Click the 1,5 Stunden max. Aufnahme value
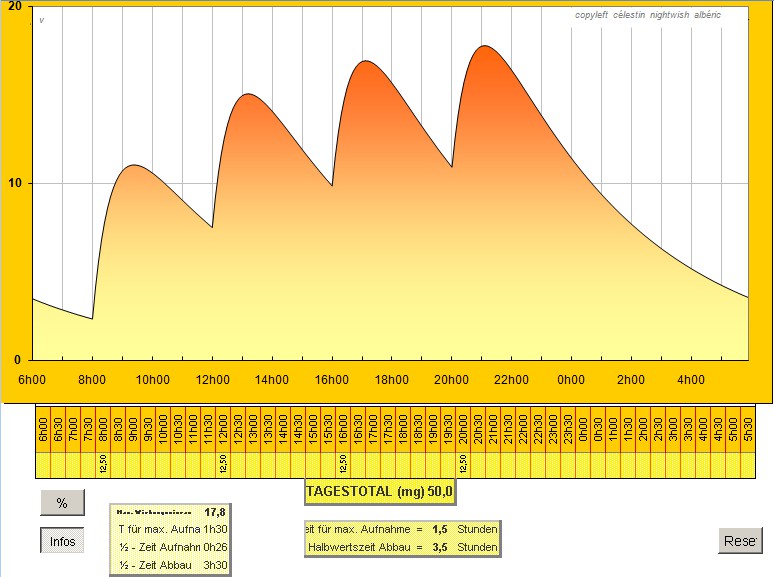The height and width of the screenshot is (577, 774). [x=439, y=527]
